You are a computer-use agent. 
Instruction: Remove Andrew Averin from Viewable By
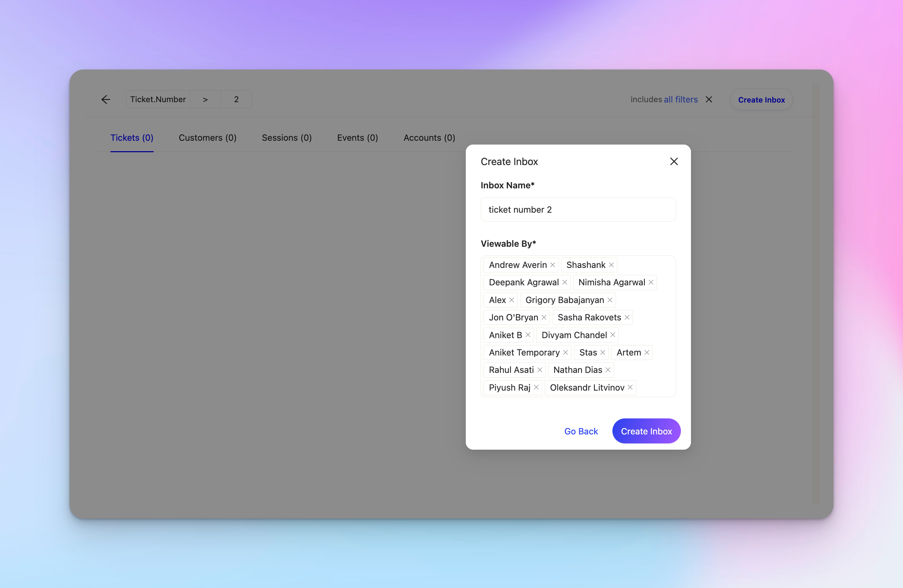pyautogui.click(x=552, y=265)
